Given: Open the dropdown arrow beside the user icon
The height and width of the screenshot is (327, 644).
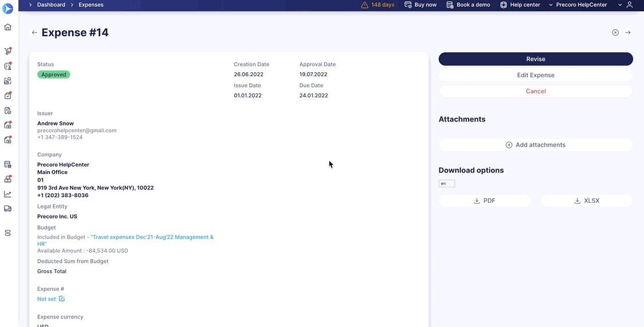Looking at the screenshot, I should coord(620,5).
